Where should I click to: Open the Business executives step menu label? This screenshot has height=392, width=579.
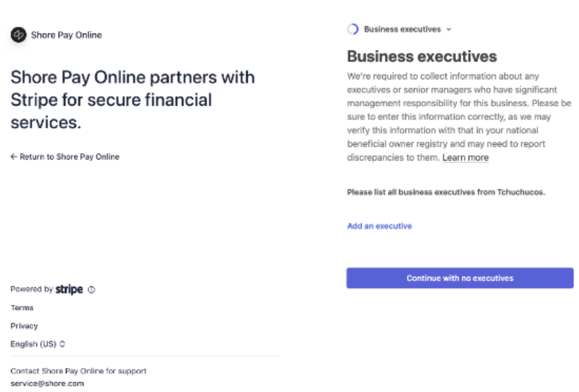(402, 30)
